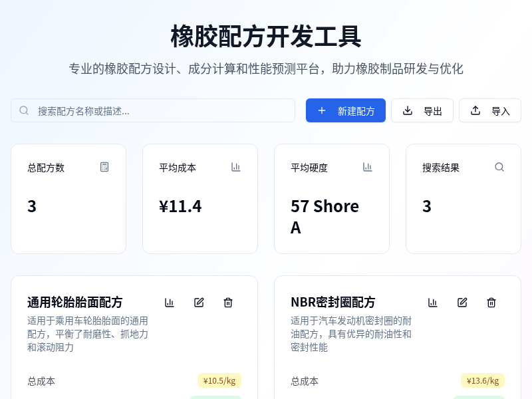Select the 通用轮胎胎面配方 title
The image size is (532, 399).
tap(75, 303)
